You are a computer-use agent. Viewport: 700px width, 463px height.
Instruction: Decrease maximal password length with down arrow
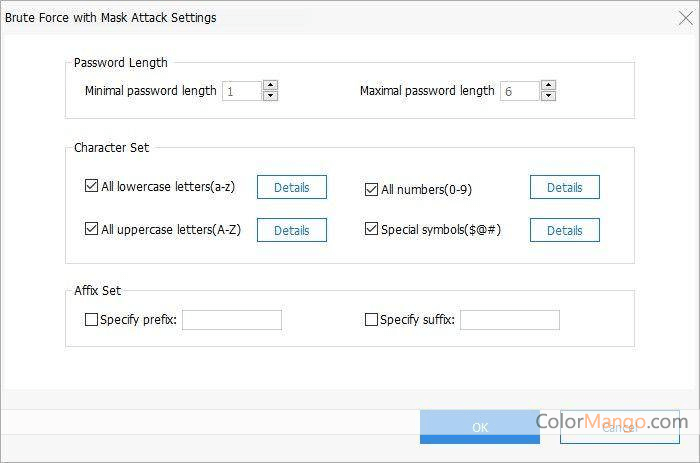(548, 96)
